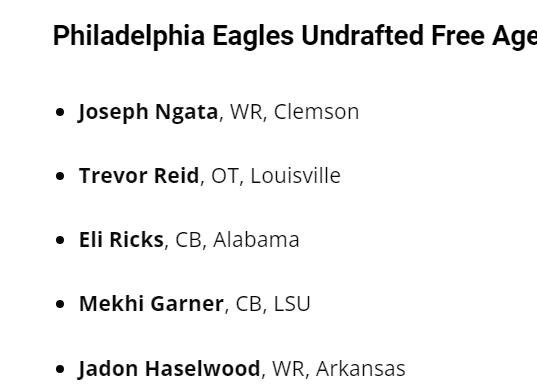The width and height of the screenshot is (537, 388).
Task: Click the LSU school text
Action: click(x=292, y=303)
